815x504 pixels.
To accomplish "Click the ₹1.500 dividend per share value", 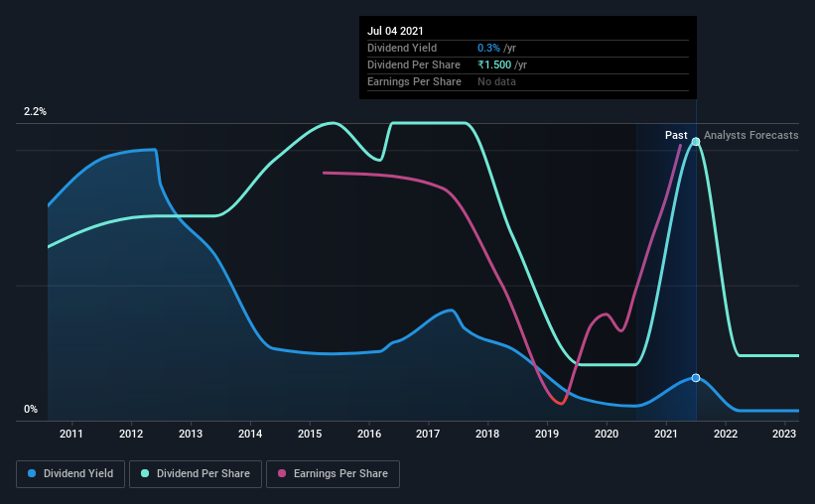I will (x=494, y=64).
